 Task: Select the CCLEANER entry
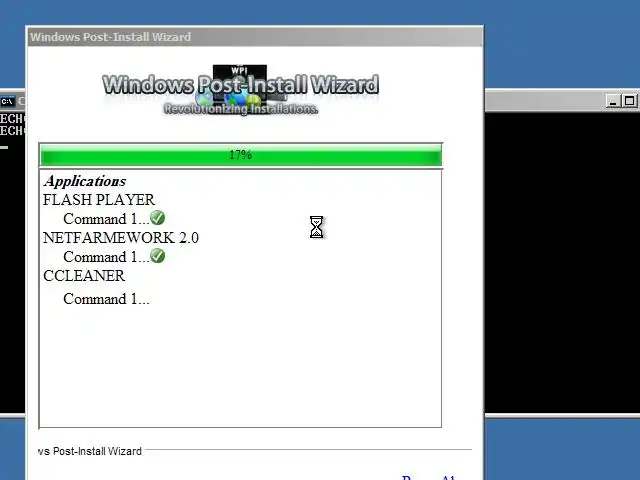[84, 276]
